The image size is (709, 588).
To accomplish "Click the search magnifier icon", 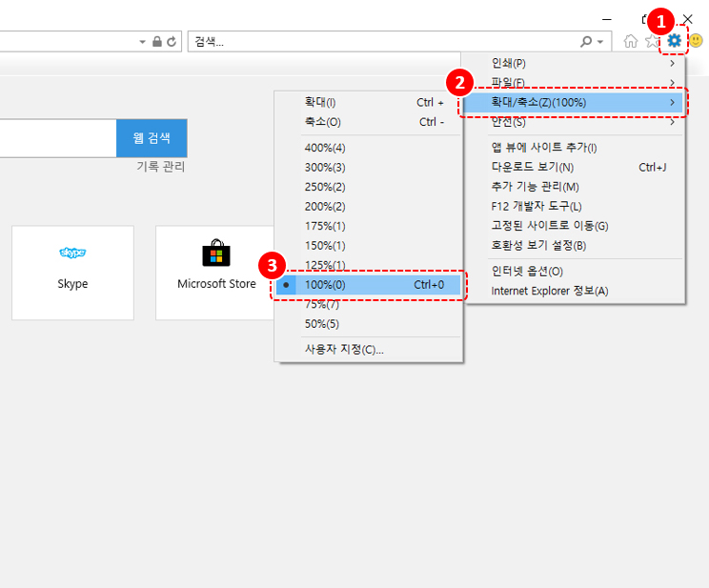I will 586,42.
